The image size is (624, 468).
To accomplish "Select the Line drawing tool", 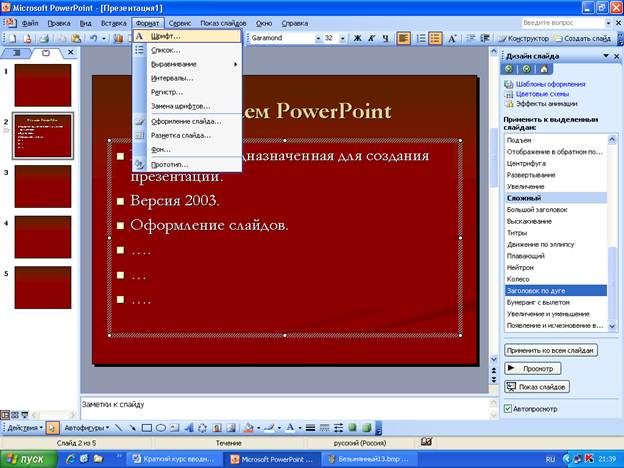I will (118, 428).
